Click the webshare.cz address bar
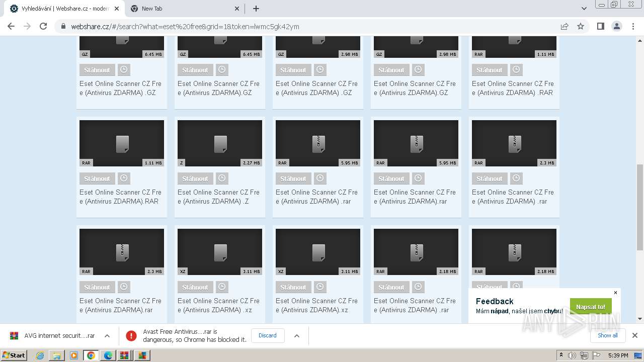This screenshot has width=644, height=362. [x=307, y=27]
